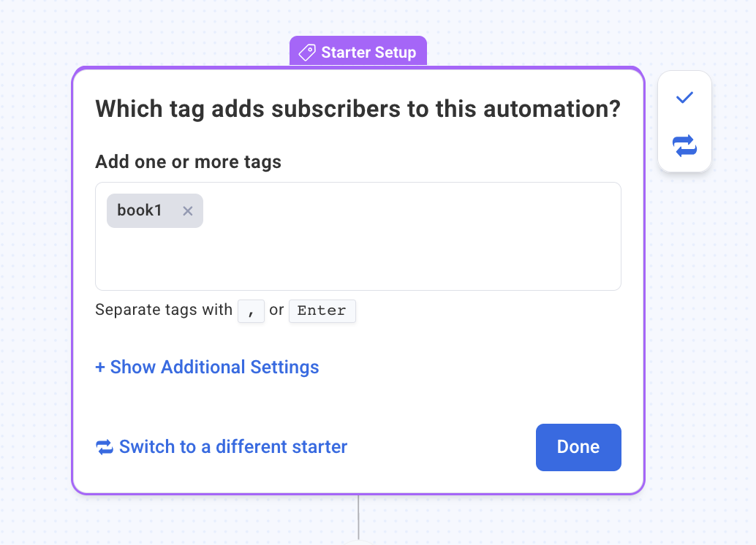Click the comma key badge under the tag box
The image size is (756, 545).
[251, 311]
